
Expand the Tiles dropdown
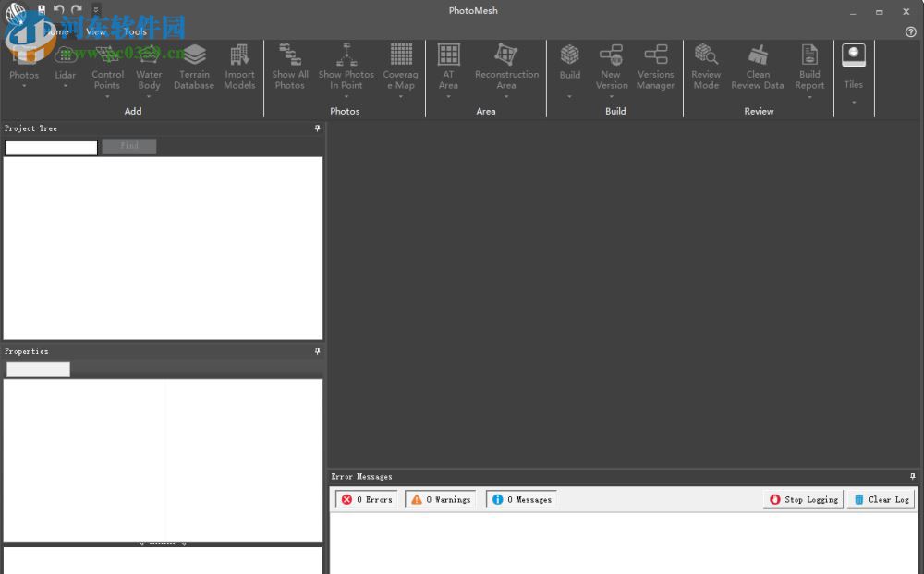tap(853, 101)
